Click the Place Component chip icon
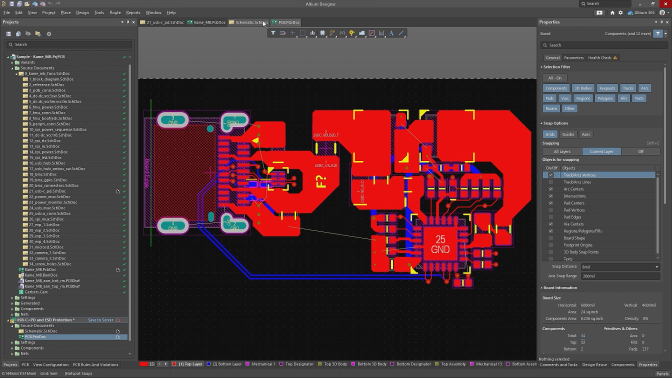The width and height of the screenshot is (672, 378). coord(322,33)
